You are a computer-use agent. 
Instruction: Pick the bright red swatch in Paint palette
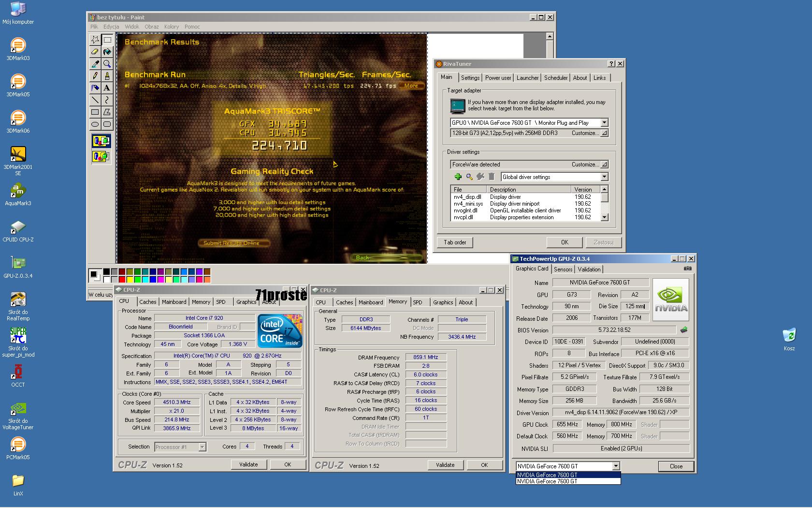(x=122, y=279)
